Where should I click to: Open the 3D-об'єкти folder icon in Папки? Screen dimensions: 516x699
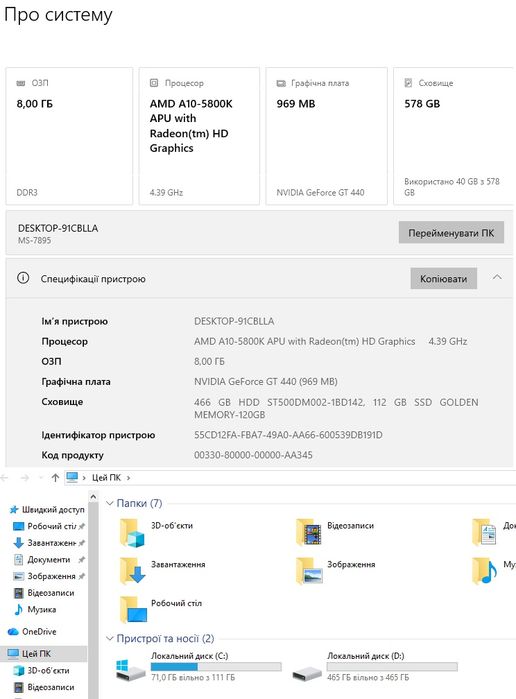(133, 532)
